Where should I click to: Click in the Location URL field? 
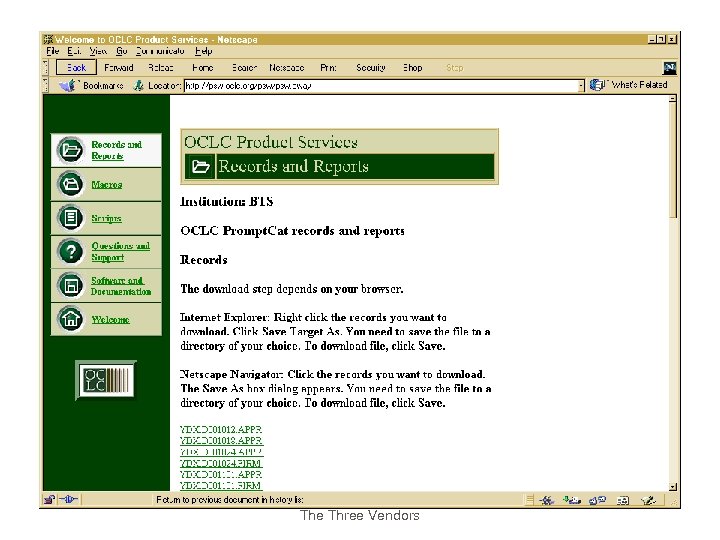coord(381,85)
